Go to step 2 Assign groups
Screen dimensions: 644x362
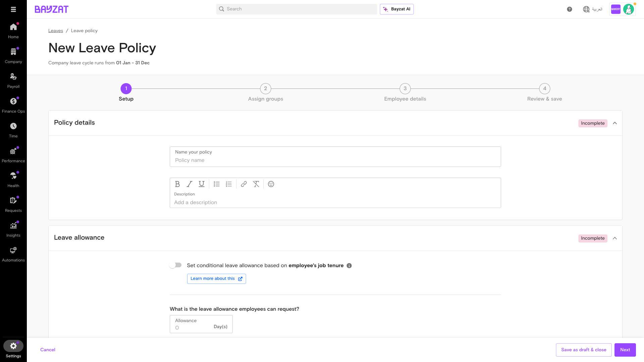pyautogui.click(x=266, y=93)
